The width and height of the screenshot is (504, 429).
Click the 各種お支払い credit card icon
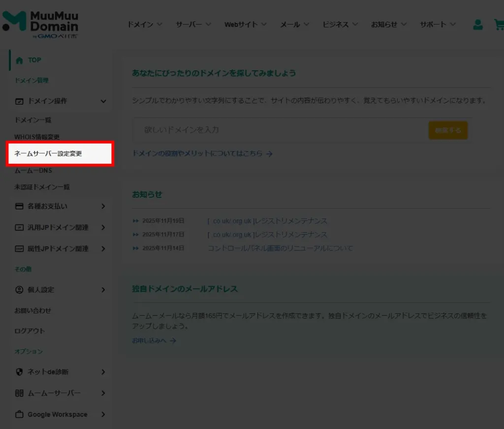click(19, 206)
